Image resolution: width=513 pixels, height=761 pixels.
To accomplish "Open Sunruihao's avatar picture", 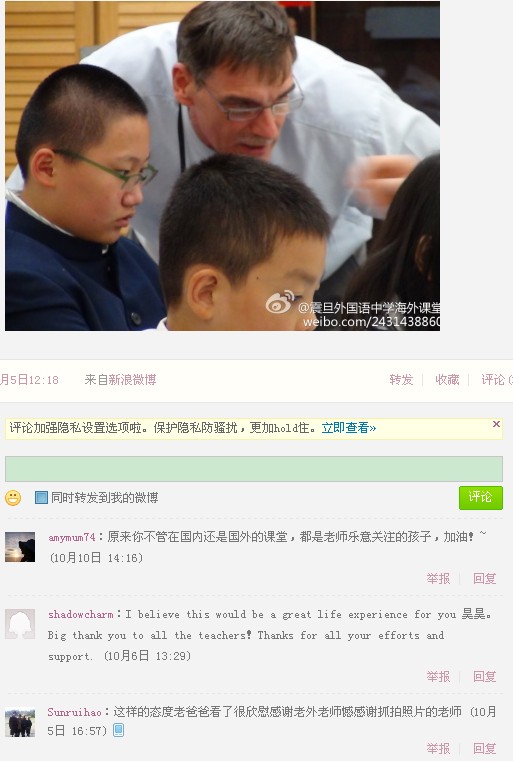I will pos(20,722).
